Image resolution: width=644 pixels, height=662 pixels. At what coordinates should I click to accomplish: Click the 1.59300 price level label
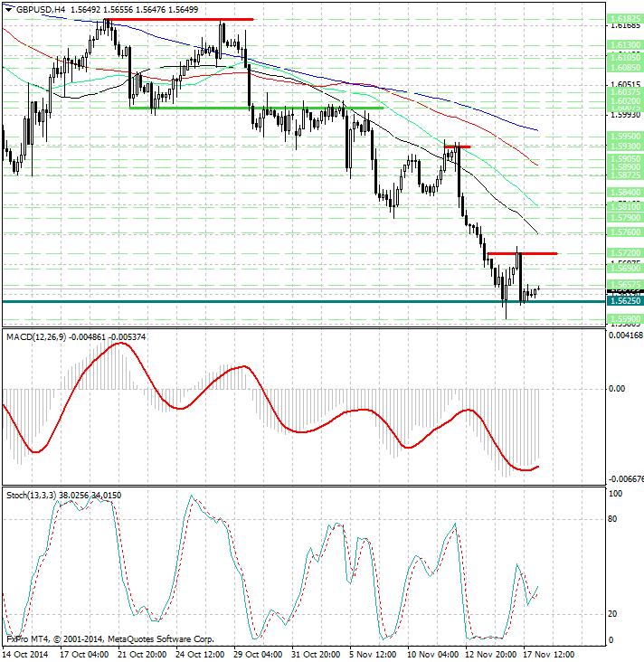point(625,147)
